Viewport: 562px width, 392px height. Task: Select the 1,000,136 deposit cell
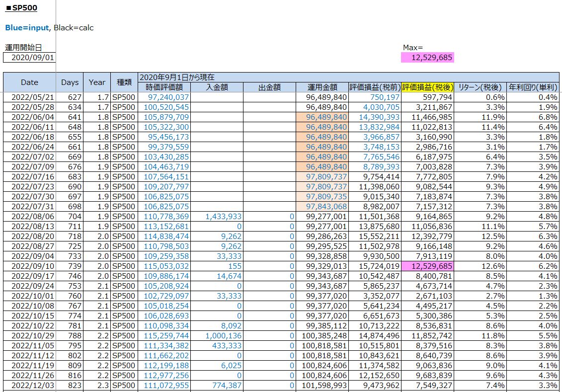pos(217,335)
